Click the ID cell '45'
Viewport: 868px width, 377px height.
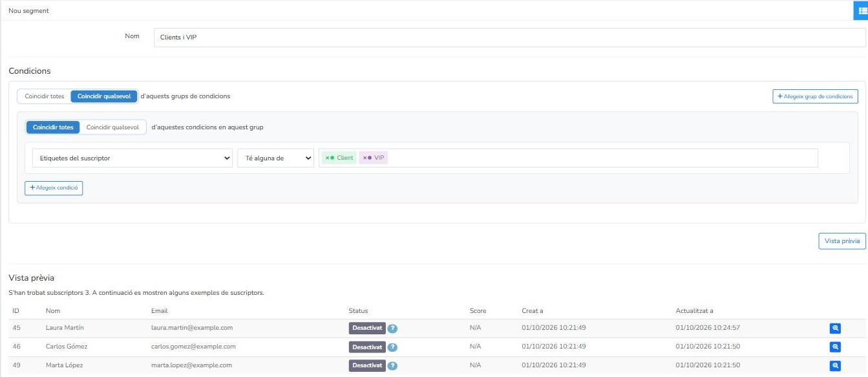17,328
